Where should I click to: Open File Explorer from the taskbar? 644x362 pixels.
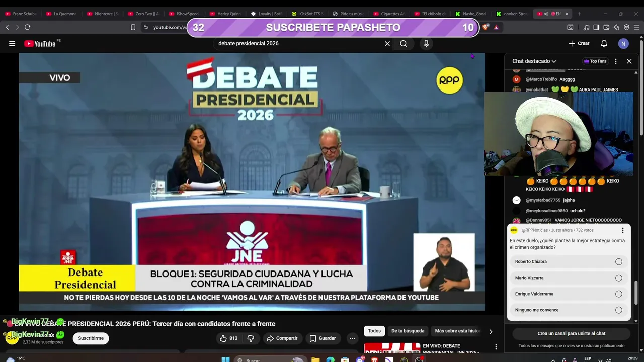coord(315,359)
